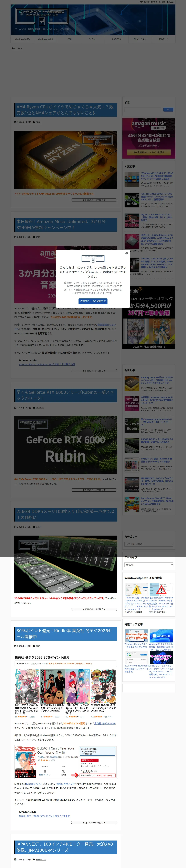Click the 広告ブロックの解除方法 button
The width and height of the screenshot is (186, 868).
93,301
